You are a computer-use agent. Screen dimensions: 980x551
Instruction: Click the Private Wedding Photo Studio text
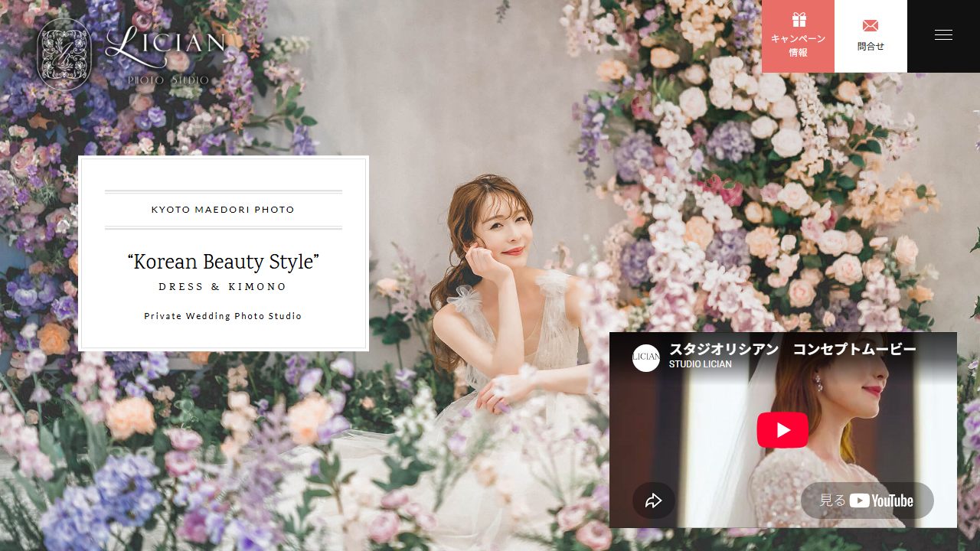pyautogui.click(x=223, y=316)
